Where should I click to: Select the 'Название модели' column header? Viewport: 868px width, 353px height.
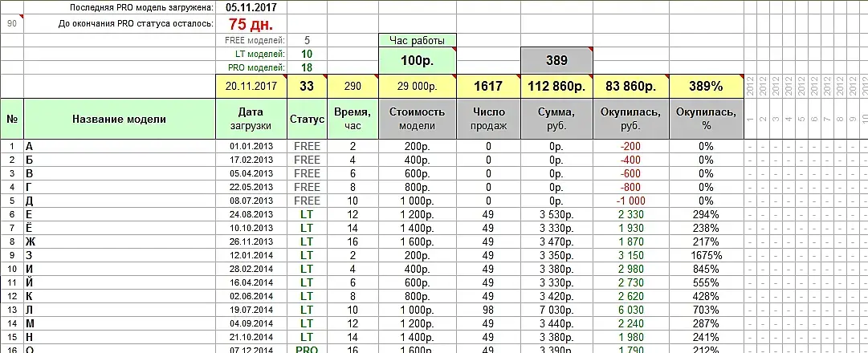click(120, 119)
